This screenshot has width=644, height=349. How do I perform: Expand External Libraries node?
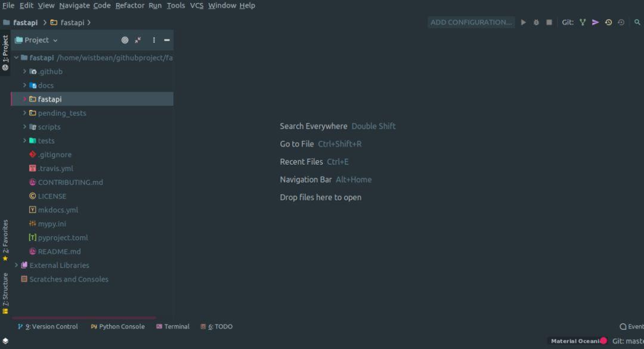[16, 265]
